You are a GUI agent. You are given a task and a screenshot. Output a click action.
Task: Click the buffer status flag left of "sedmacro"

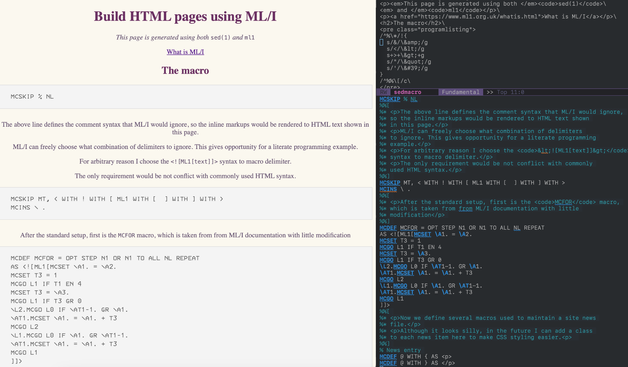tap(384, 92)
